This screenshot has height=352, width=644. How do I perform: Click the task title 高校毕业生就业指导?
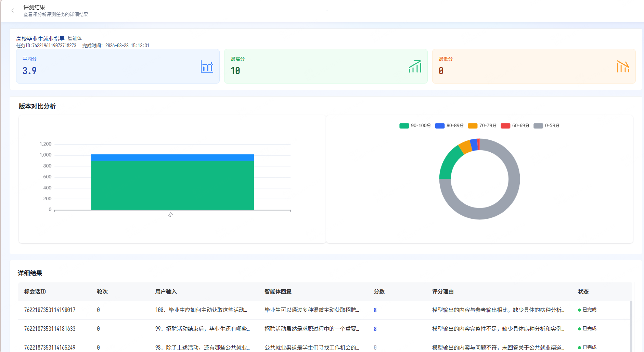tap(40, 39)
